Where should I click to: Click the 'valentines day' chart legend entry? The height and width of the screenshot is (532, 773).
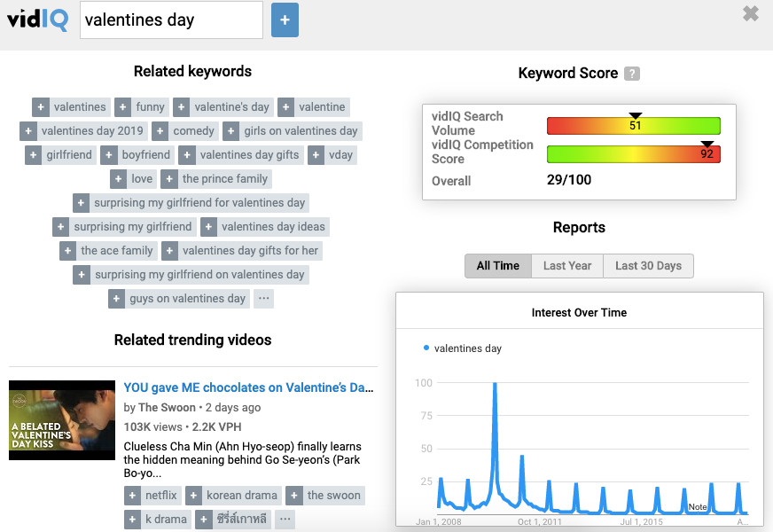point(463,348)
